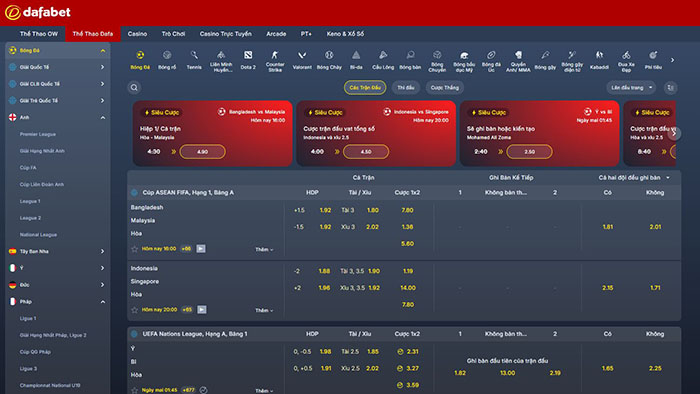Open live stream icon for Indonesia match
This screenshot has height=394, width=700.
coord(202,309)
